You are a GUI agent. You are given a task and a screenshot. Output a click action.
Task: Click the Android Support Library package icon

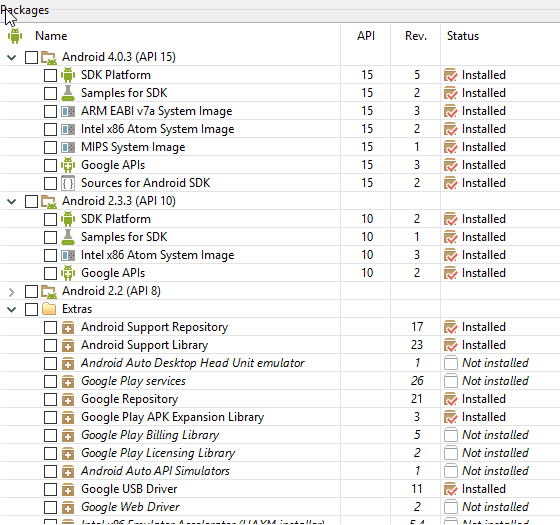68,345
